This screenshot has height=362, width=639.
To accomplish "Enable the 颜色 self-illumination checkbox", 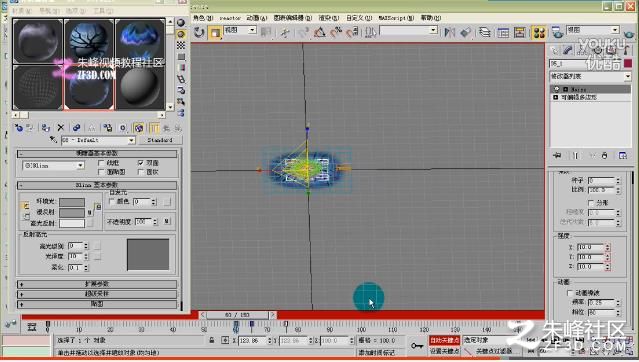I will 112,201.
